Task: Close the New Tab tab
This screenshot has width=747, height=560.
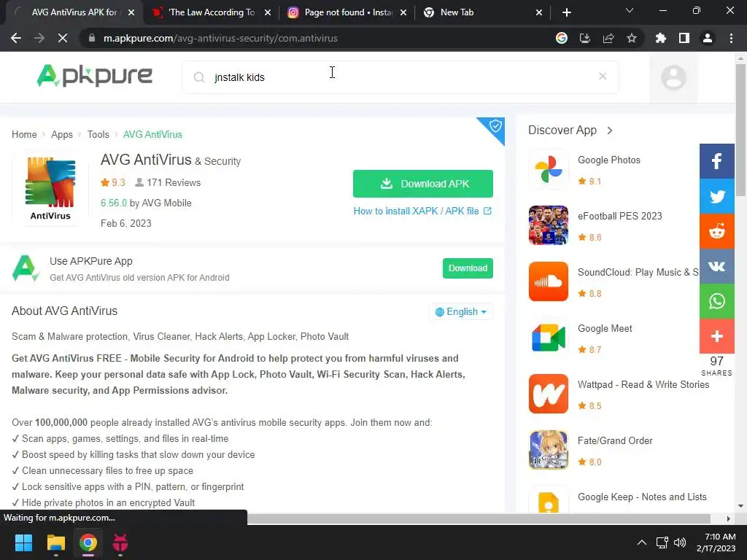Action: click(x=539, y=12)
